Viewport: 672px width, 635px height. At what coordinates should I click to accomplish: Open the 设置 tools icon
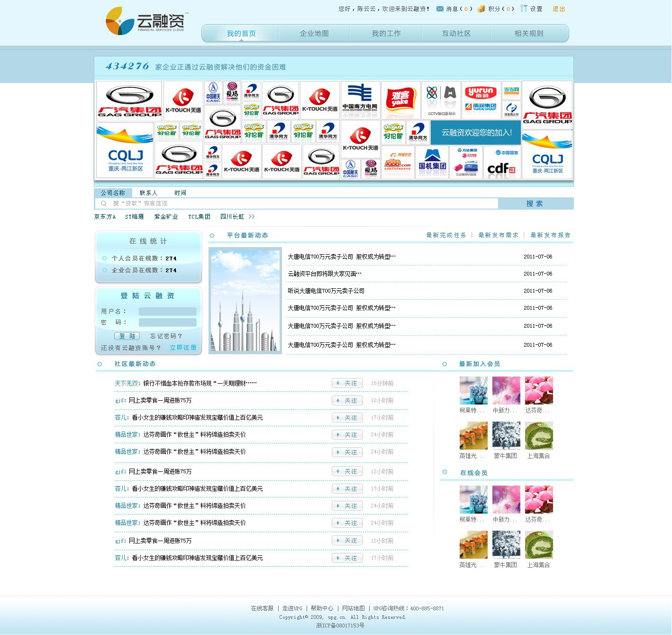point(524,9)
